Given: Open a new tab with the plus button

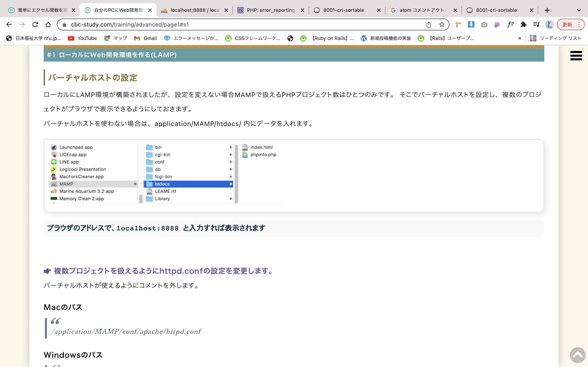Looking at the screenshot, I should click(x=547, y=10).
